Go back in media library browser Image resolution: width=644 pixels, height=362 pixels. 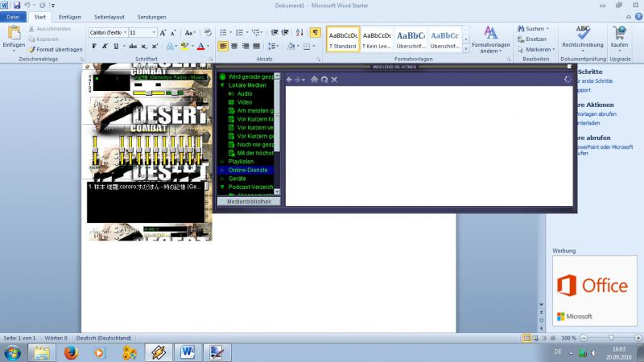click(289, 80)
